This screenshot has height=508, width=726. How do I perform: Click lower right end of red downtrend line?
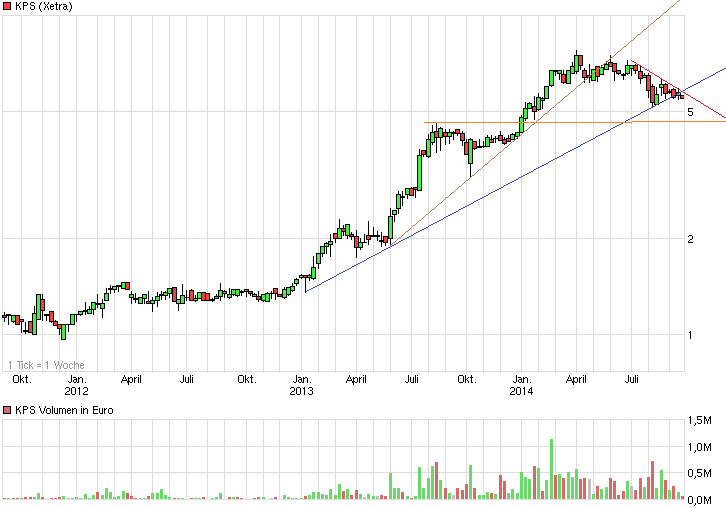point(722,118)
